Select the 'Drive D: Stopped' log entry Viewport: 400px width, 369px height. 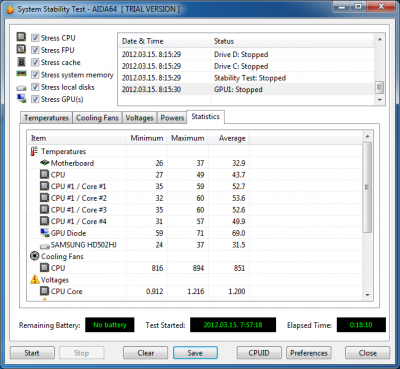[247, 54]
